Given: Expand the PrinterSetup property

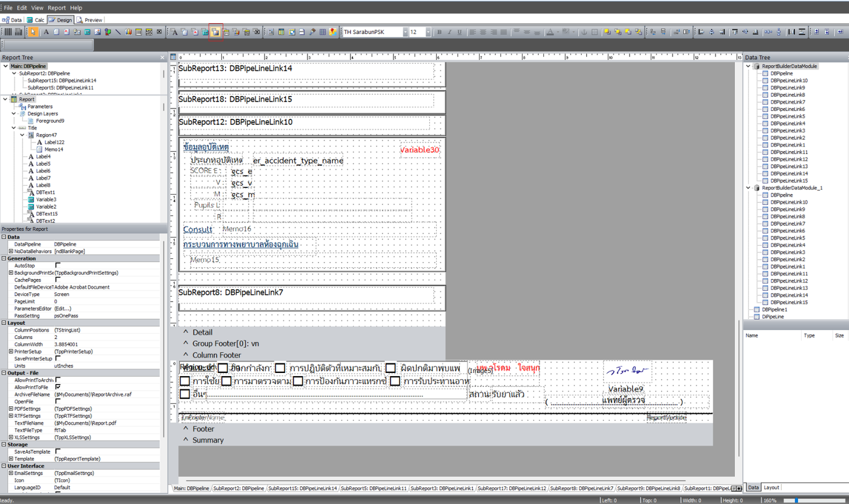Looking at the screenshot, I should click(x=11, y=351).
